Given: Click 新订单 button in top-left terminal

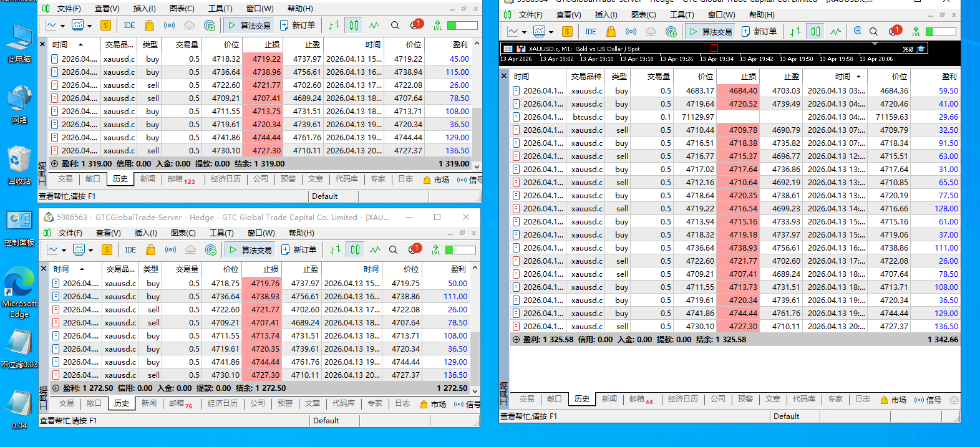Looking at the screenshot, I should point(298,26).
